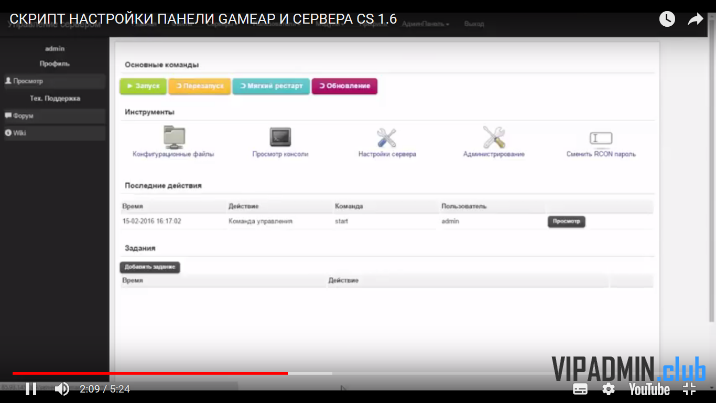Viewport: 716px width, 403px height.
Task: Click the magenta Обновление button
Action: click(344, 86)
